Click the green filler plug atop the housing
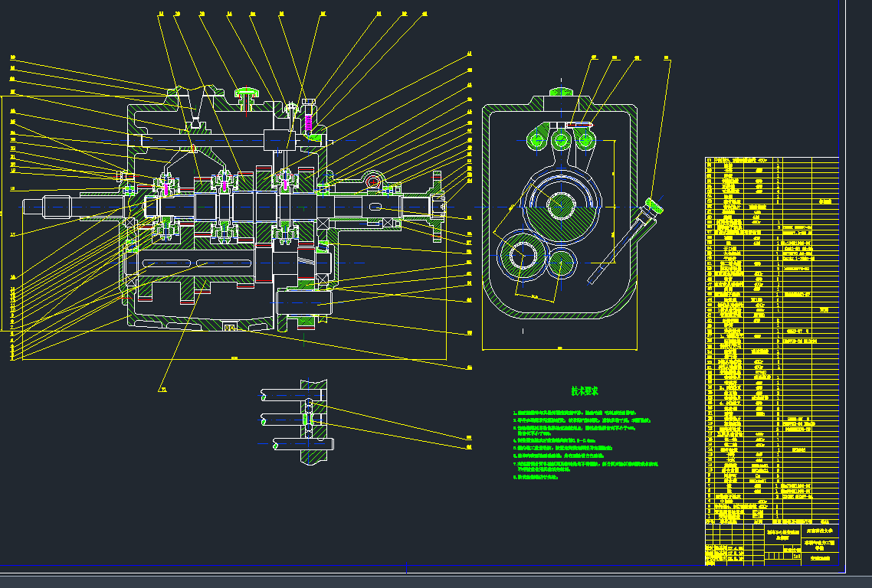872x588 pixels. [247, 93]
